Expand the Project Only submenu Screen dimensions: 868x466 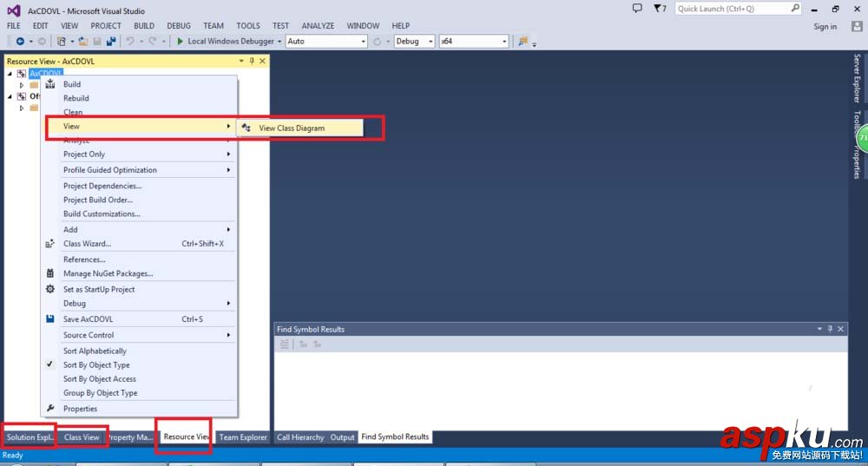[228, 154]
